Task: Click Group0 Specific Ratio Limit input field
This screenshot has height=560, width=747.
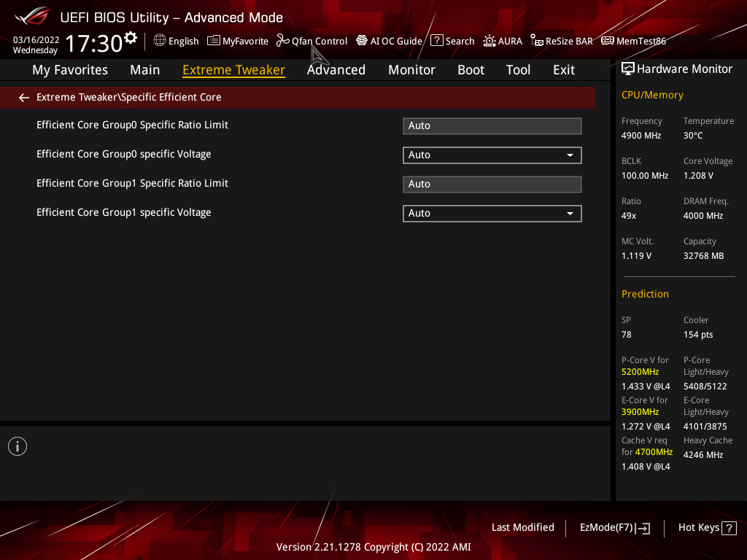Action: pos(492,126)
